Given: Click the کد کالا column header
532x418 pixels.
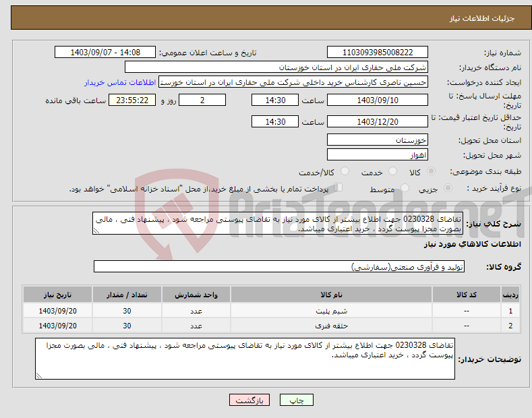Looking at the screenshot, I should pyautogui.click(x=467, y=295).
